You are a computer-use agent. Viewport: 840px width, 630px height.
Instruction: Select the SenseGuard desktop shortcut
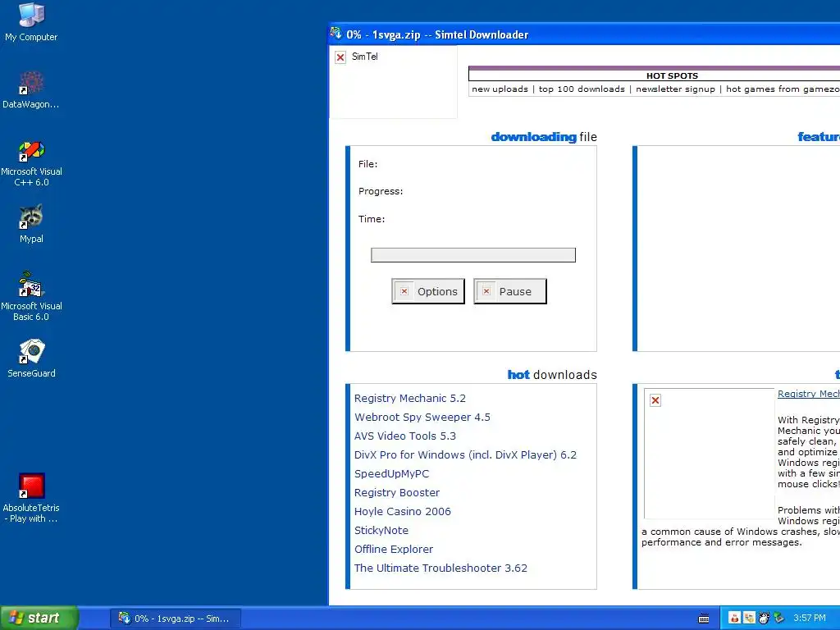coord(31,358)
